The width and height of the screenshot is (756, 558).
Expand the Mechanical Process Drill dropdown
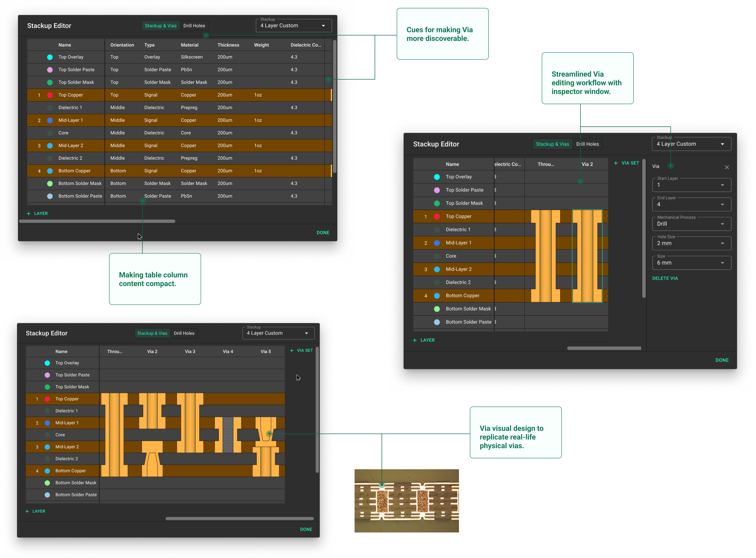click(691, 224)
